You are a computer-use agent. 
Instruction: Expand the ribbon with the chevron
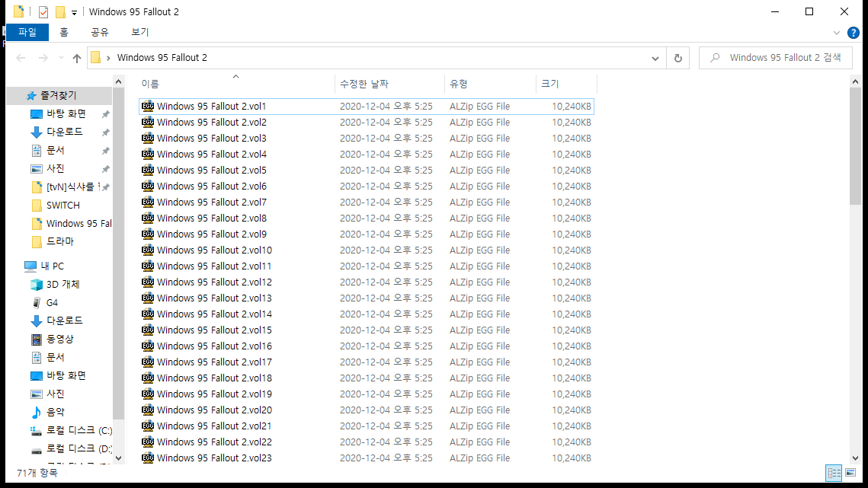coord(837,33)
